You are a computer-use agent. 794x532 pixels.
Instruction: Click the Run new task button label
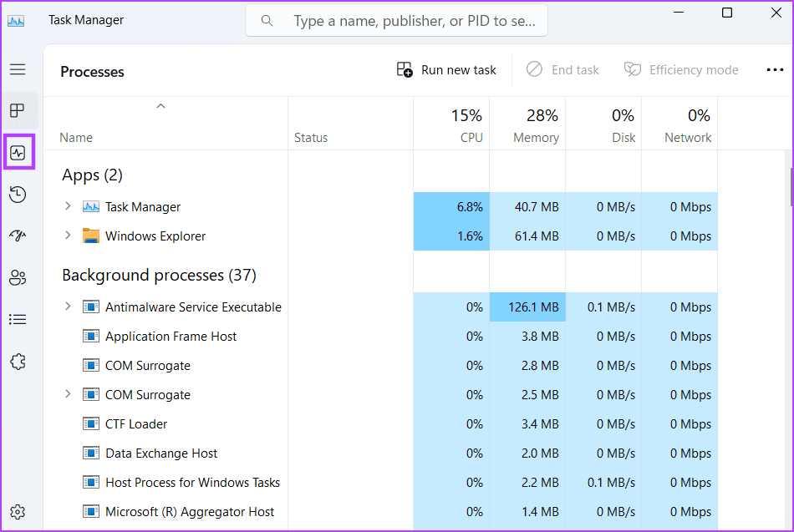(459, 70)
